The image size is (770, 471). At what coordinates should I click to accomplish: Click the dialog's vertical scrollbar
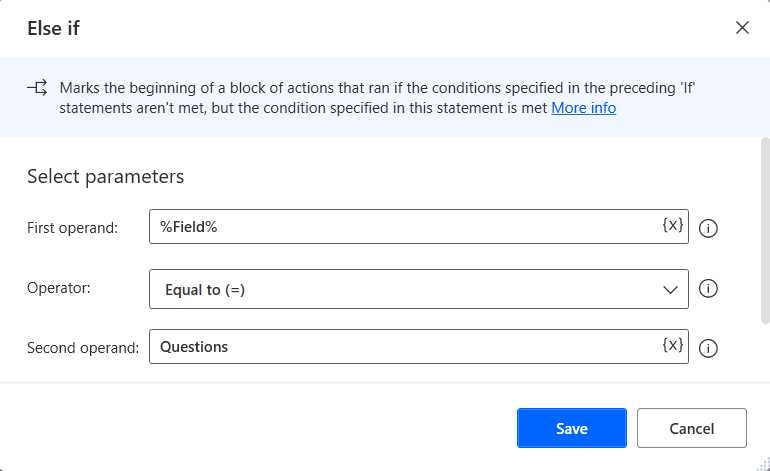(x=764, y=230)
